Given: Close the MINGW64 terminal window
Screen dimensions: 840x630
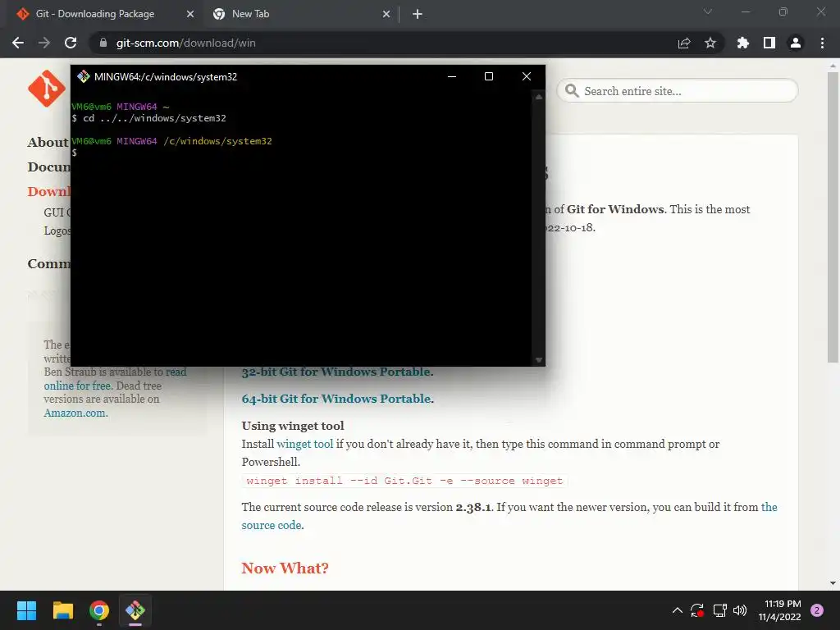Looking at the screenshot, I should (527, 76).
